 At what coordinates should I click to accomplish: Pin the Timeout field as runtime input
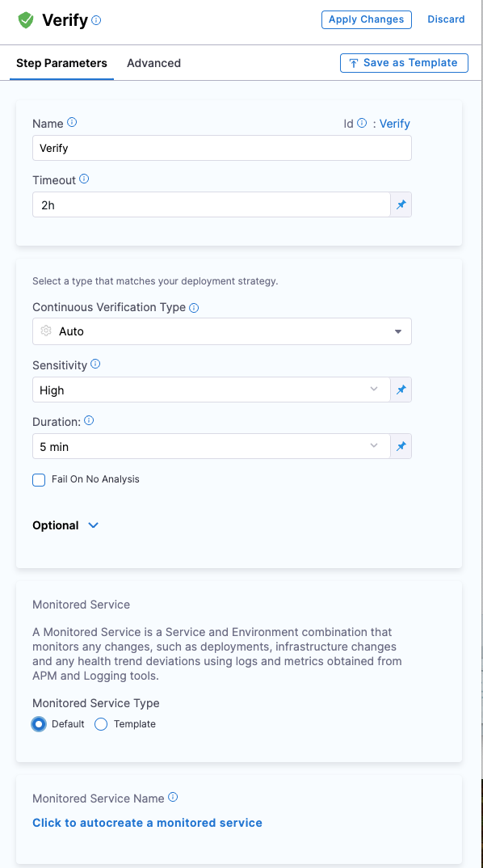point(401,204)
